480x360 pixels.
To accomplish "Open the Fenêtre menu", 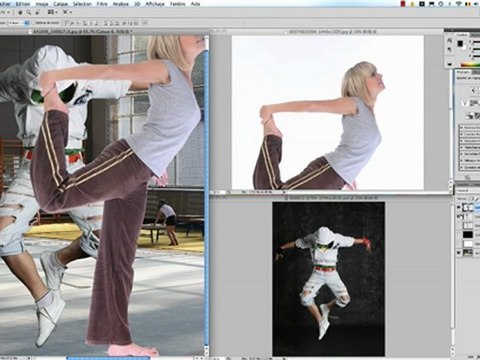I will [x=178, y=4].
